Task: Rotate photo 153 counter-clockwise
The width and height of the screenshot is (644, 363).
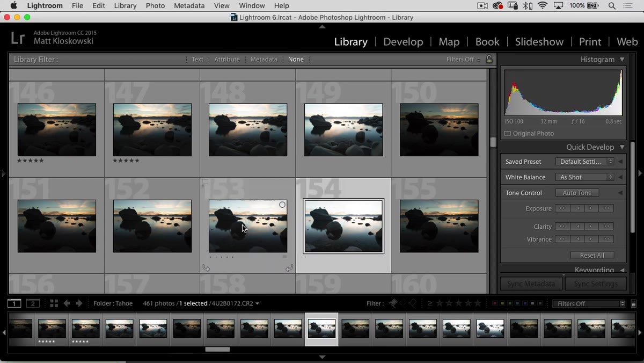Action: pos(206,268)
